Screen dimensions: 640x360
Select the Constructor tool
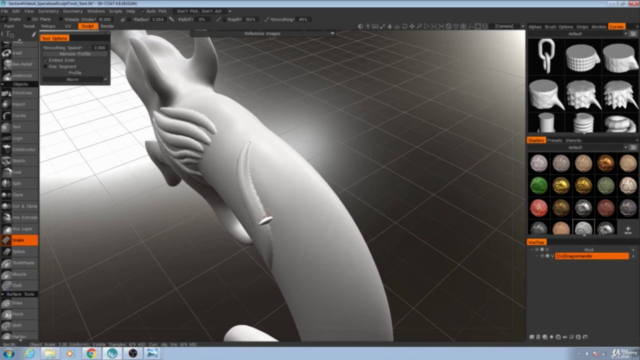(x=19, y=149)
